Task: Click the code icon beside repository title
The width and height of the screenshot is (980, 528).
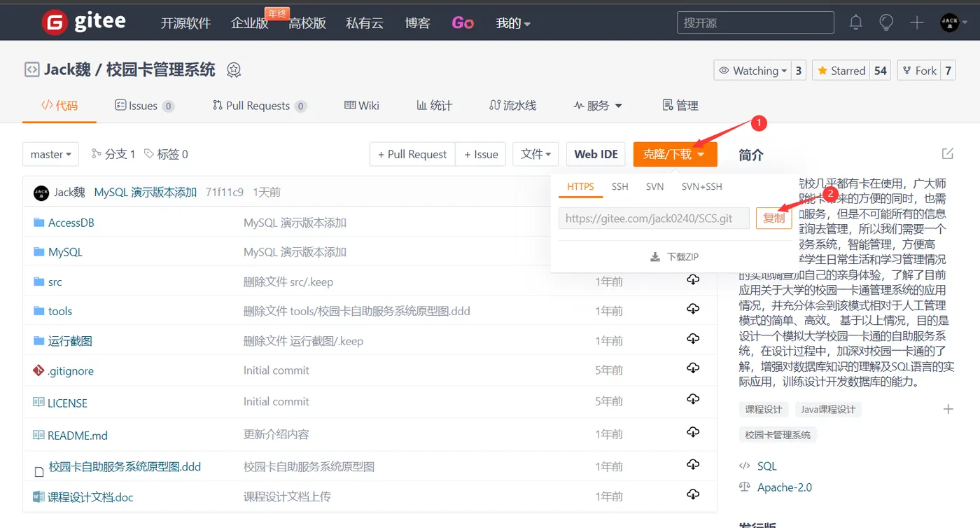Action: coord(31,69)
